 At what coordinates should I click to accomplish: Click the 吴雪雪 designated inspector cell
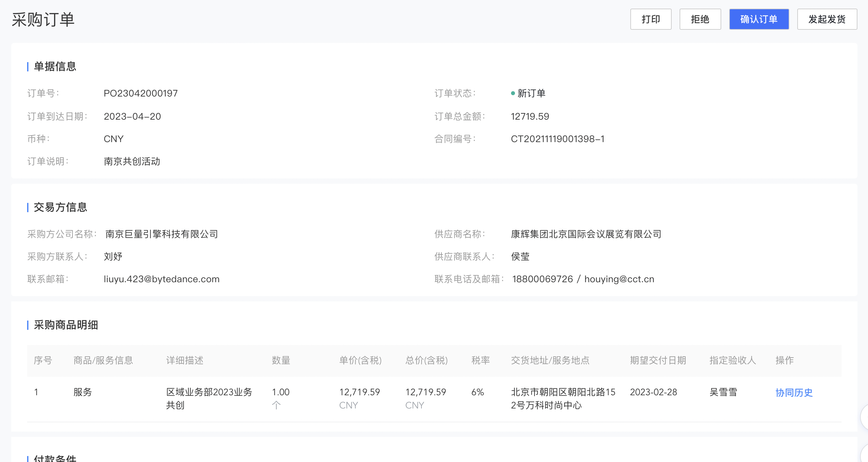click(x=723, y=392)
